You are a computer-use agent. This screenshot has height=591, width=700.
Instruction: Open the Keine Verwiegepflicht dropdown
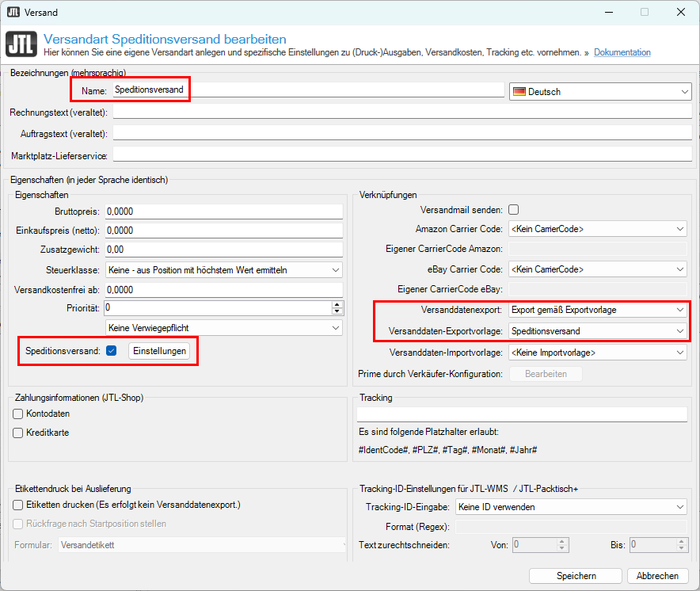(223, 327)
